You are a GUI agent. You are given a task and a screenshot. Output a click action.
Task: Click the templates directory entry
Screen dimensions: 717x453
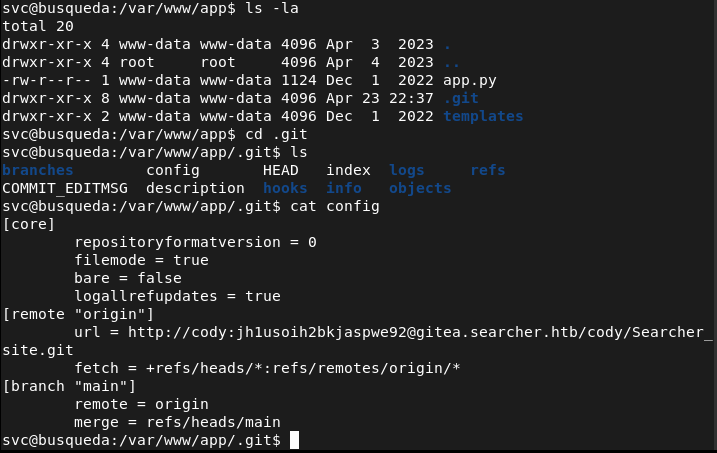point(483,116)
